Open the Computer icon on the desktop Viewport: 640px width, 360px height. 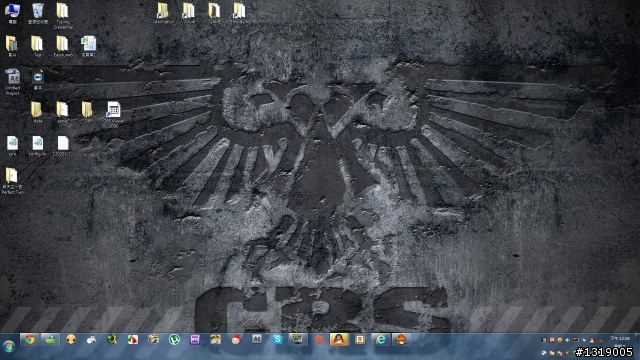coord(12,13)
